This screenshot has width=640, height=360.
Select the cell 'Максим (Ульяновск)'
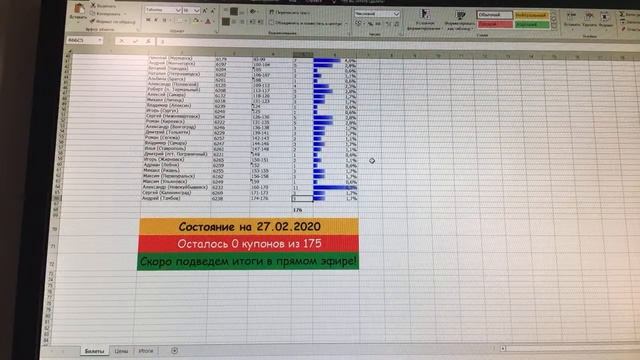coord(177,181)
